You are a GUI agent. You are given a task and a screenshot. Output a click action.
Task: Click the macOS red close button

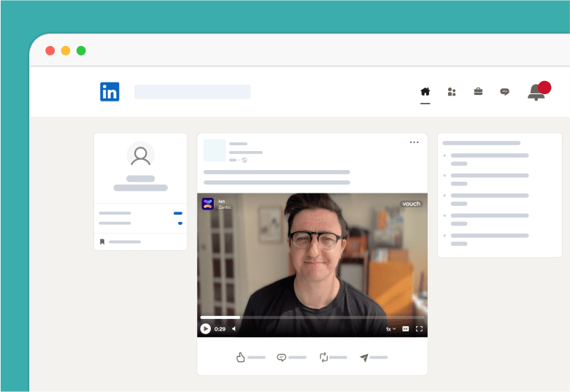pos(50,50)
